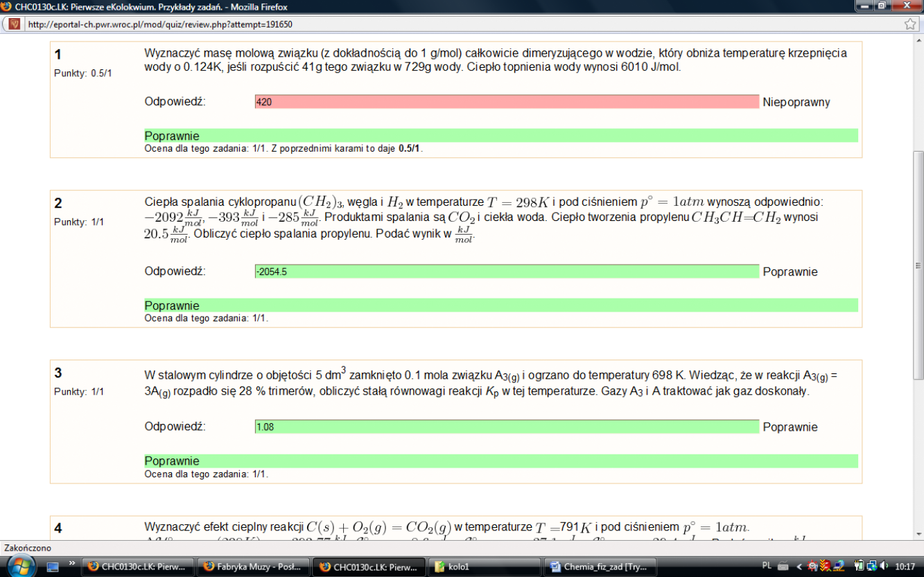Click the volume icon in the system tray
This screenshot has height=577, width=924.
click(x=884, y=566)
